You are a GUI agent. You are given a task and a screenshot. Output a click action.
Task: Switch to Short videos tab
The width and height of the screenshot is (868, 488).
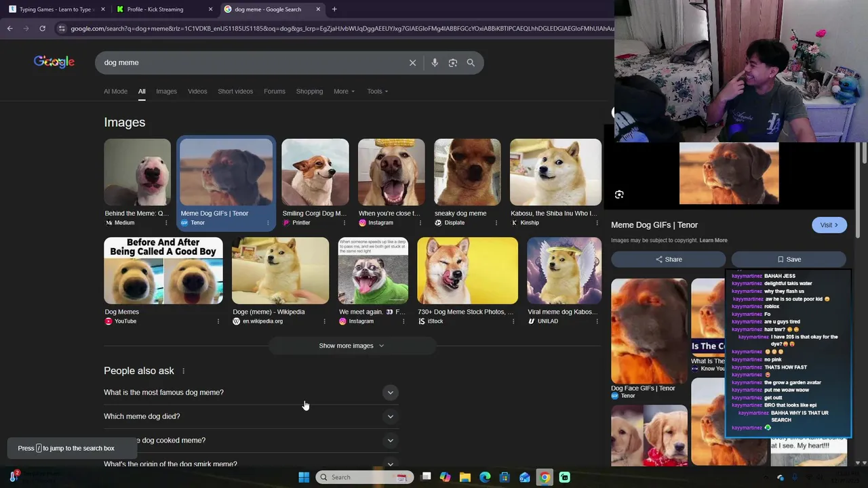[235, 91]
